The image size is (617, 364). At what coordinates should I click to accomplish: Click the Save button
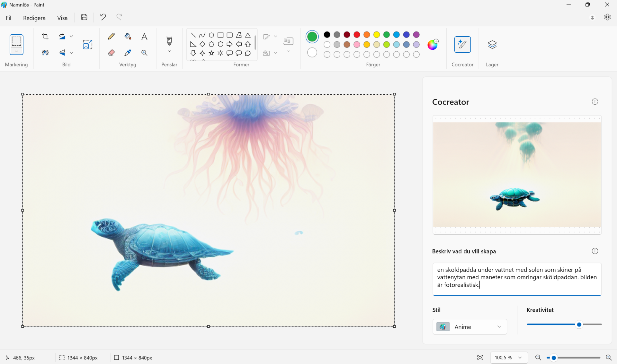pyautogui.click(x=84, y=17)
